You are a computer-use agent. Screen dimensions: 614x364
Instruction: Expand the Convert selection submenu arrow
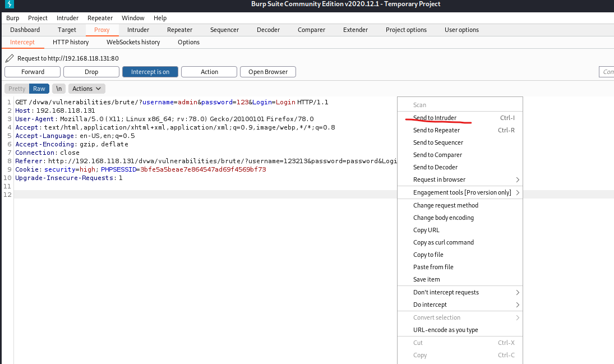(x=518, y=317)
